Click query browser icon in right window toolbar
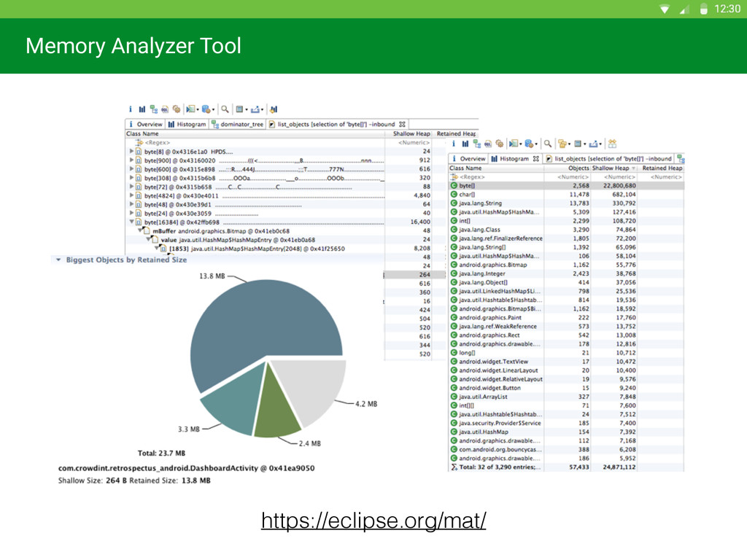The height and width of the screenshot is (560, 747). (x=529, y=144)
